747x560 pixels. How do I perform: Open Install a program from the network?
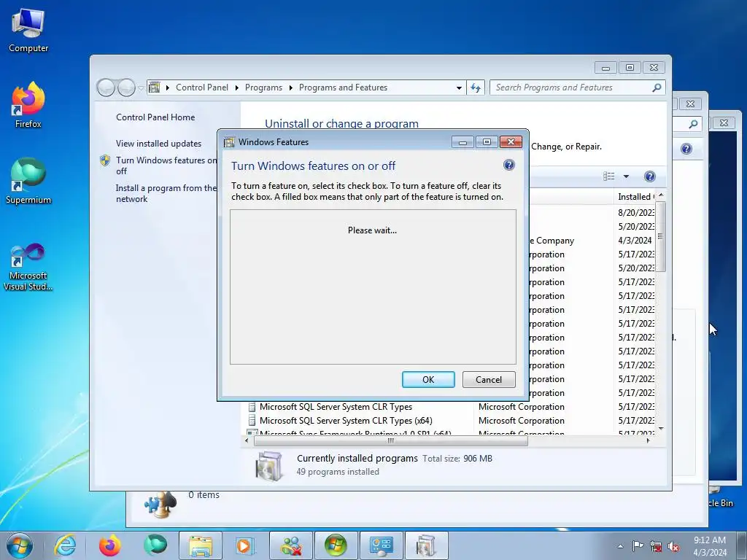(166, 193)
